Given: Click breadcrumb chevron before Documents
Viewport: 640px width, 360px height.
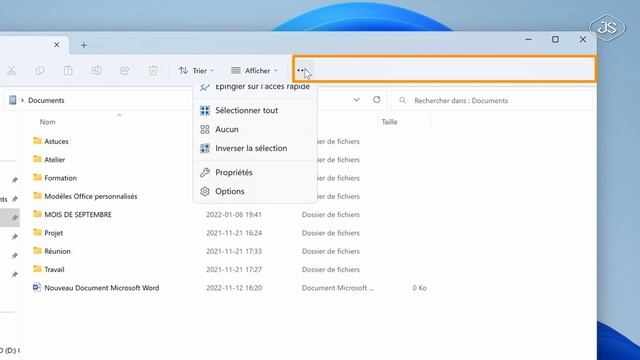Looking at the screenshot, I should (x=22, y=100).
